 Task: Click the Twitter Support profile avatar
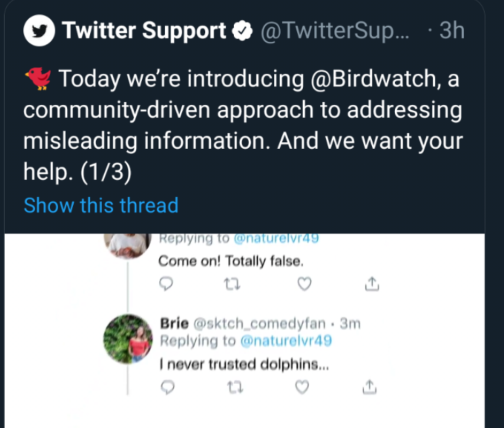[39, 31]
